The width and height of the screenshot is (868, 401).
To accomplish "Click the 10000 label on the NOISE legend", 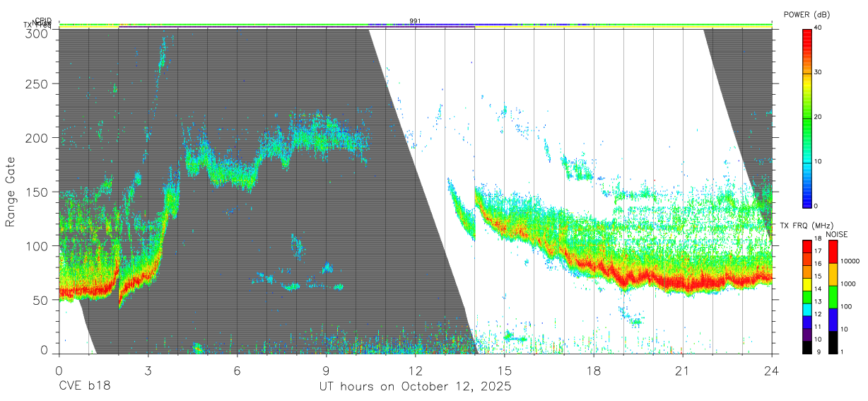I will coord(850,261).
